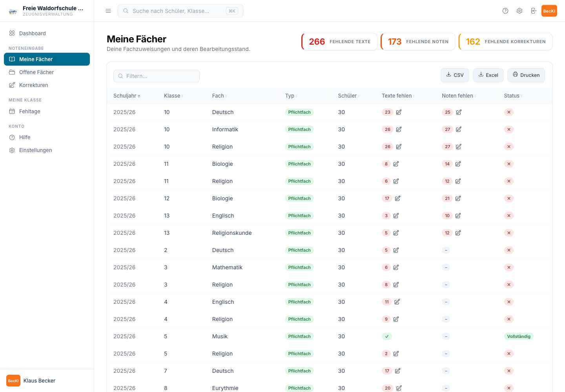Sort by the Noten fehlen column

pos(459,96)
